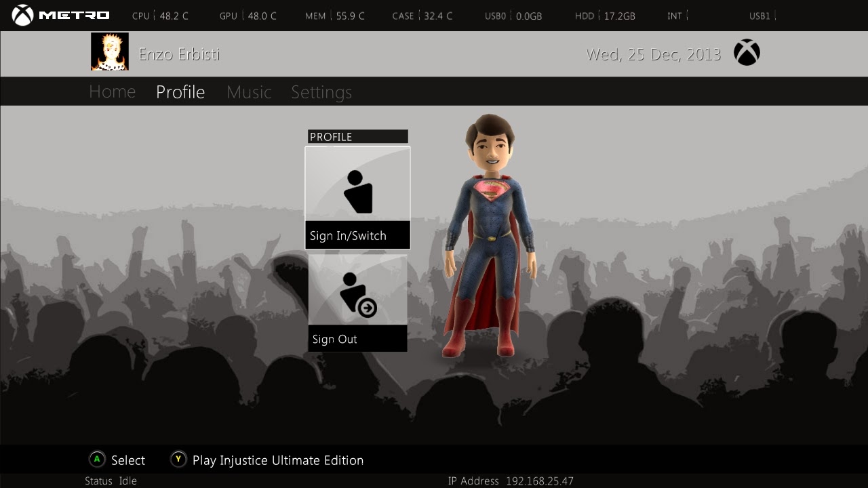
Task: Click the GPU temperature 48.0 C readout
Action: [x=248, y=16]
